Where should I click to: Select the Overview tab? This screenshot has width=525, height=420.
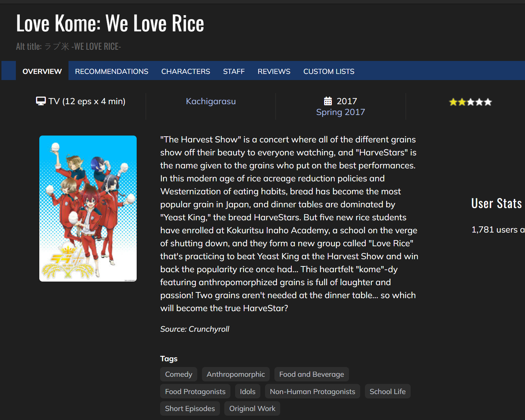click(42, 71)
